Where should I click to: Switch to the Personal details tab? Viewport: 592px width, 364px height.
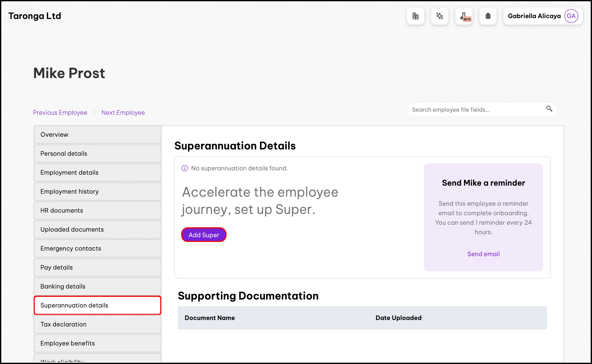tap(97, 154)
